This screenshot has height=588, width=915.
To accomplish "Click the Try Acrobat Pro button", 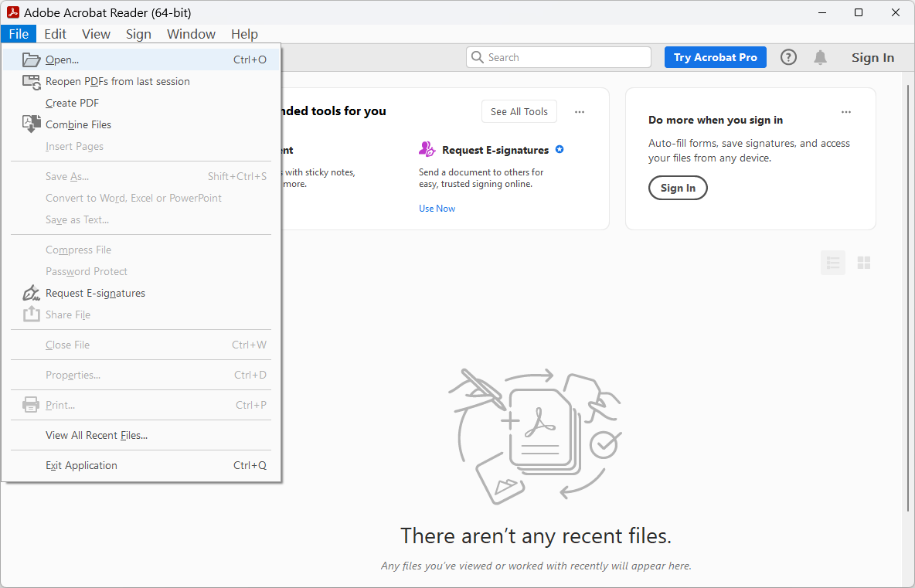I will [x=715, y=56].
